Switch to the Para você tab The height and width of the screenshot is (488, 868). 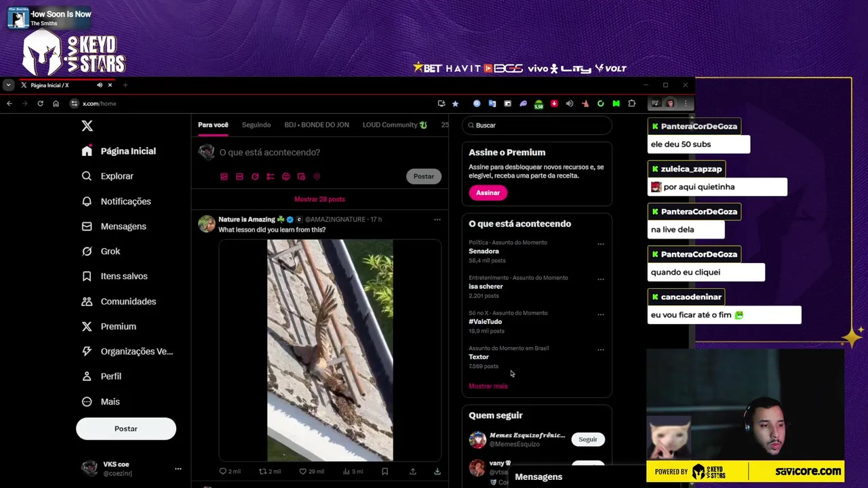pos(213,125)
